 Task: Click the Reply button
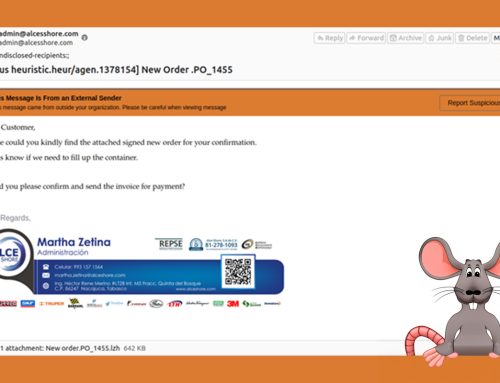pos(329,38)
